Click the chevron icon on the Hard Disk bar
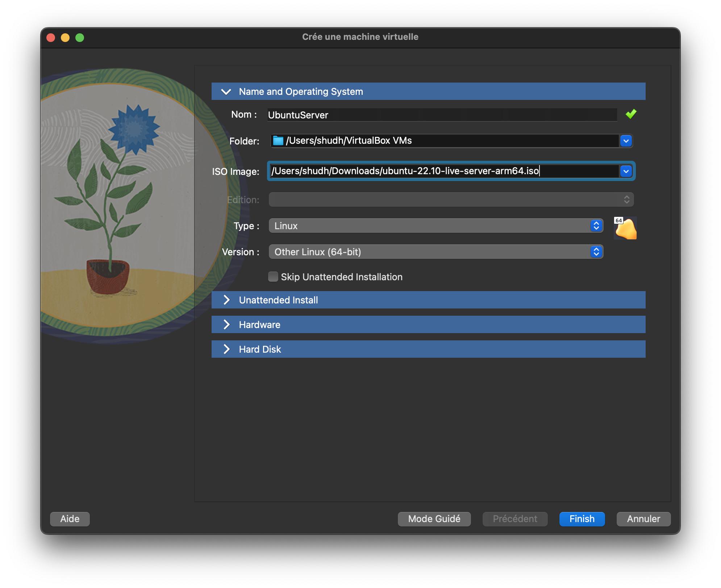 [x=227, y=349]
